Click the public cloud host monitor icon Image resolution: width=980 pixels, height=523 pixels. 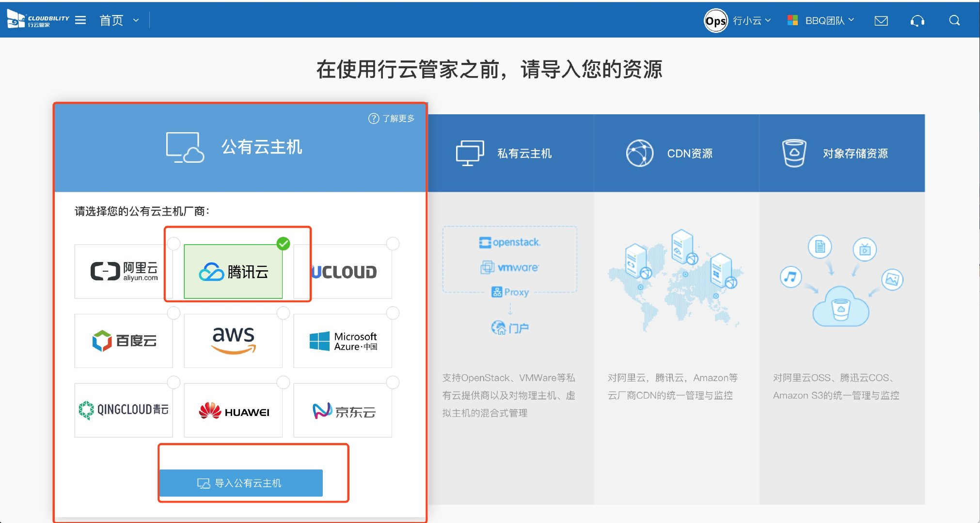click(x=185, y=147)
